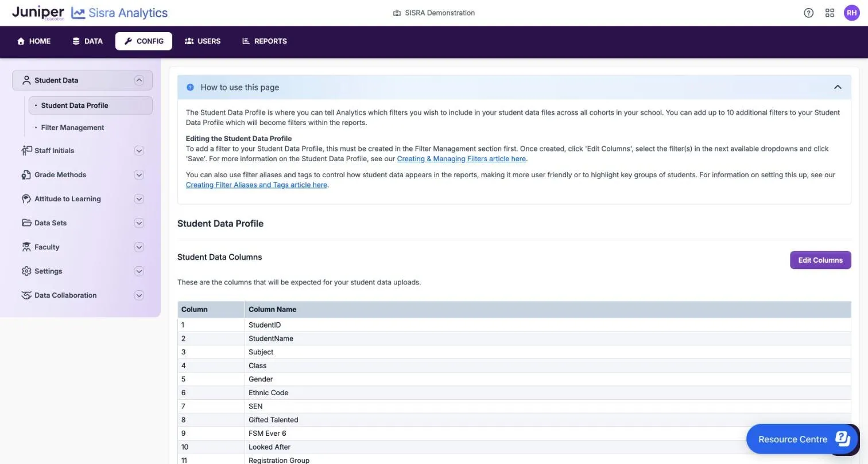Click the StudentID column name cell
The width and height of the screenshot is (868, 464).
click(548, 325)
